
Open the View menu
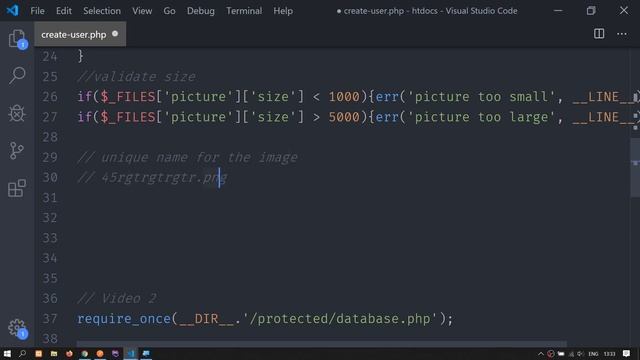point(142,11)
